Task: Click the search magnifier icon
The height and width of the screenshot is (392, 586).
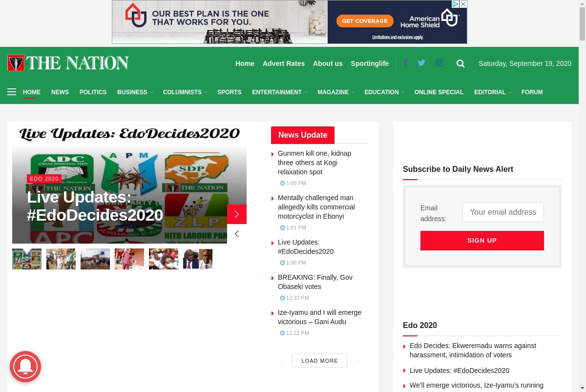Action: [x=460, y=63]
